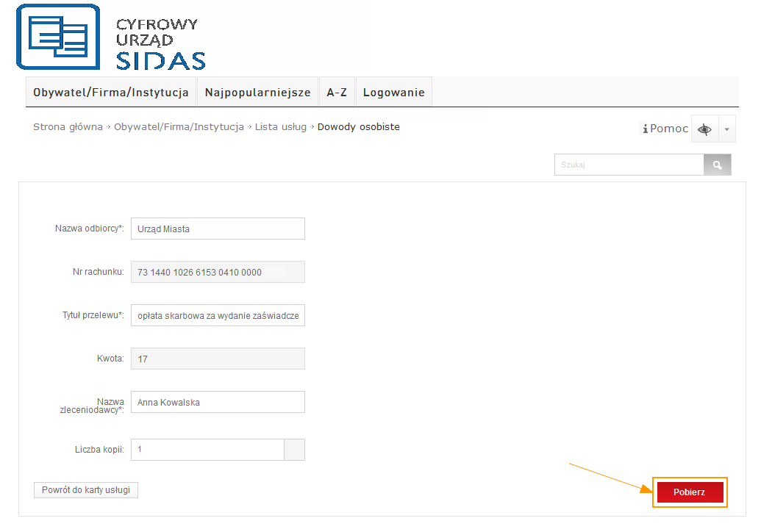Click Strona główna breadcrumb link
Image resolution: width=761 pixels, height=532 pixels.
click(68, 127)
